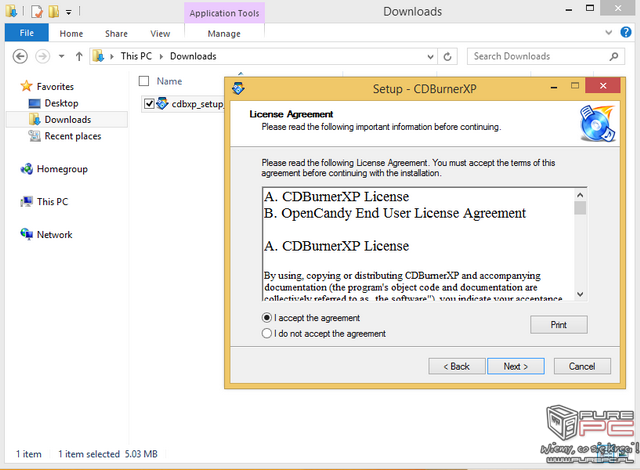Refresh the Downloads folder view

pyautogui.click(x=447, y=56)
